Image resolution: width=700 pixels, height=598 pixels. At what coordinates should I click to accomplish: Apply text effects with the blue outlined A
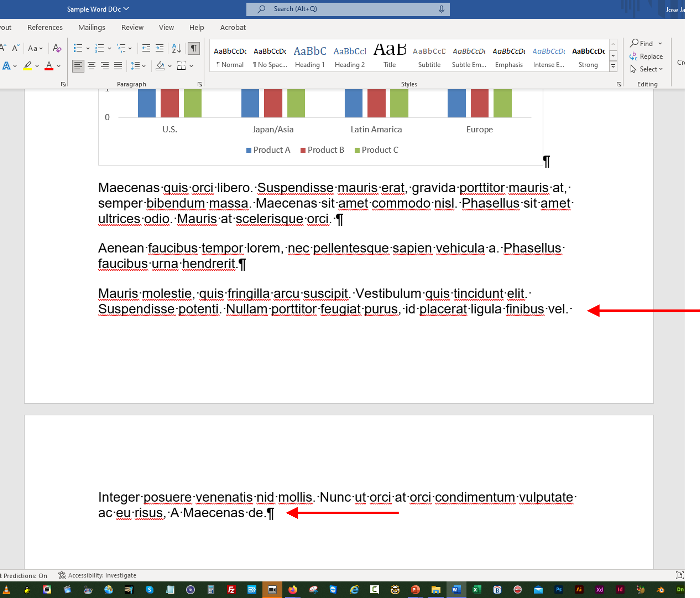click(x=6, y=66)
